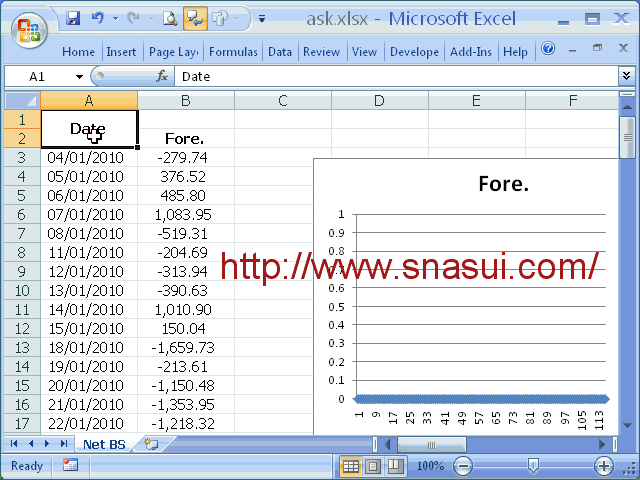Click the macro recording icon in status bar
This screenshot has width=640, height=480.
pos(70,465)
